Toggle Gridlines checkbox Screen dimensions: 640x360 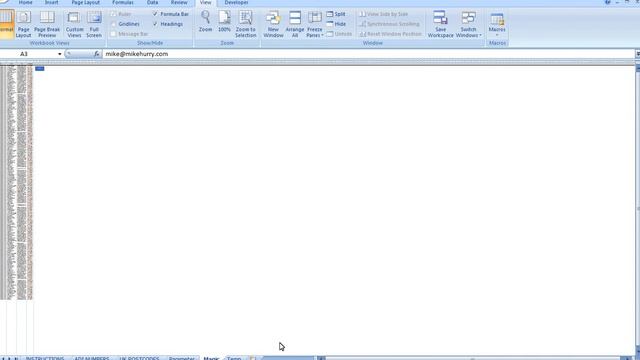tap(113, 24)
